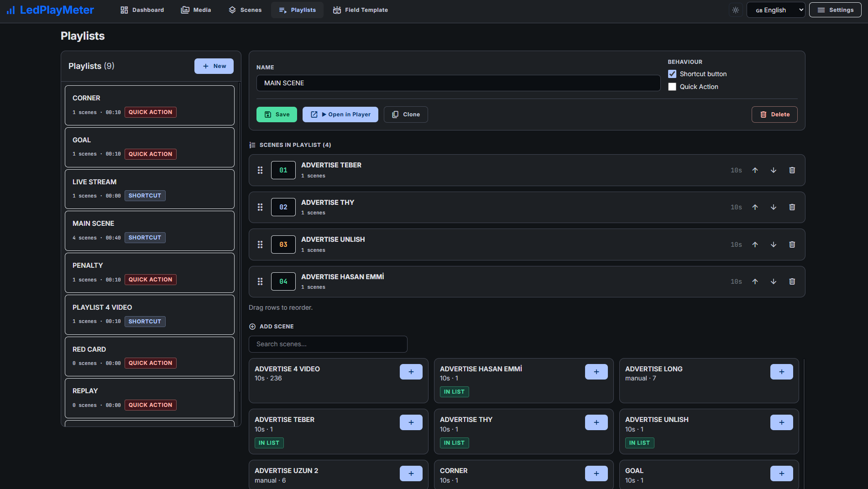Viewport: 868px width, 489px height.
Task: Move ADVERTISE HASAN EMMİ up in list
Action: point(755,281)
